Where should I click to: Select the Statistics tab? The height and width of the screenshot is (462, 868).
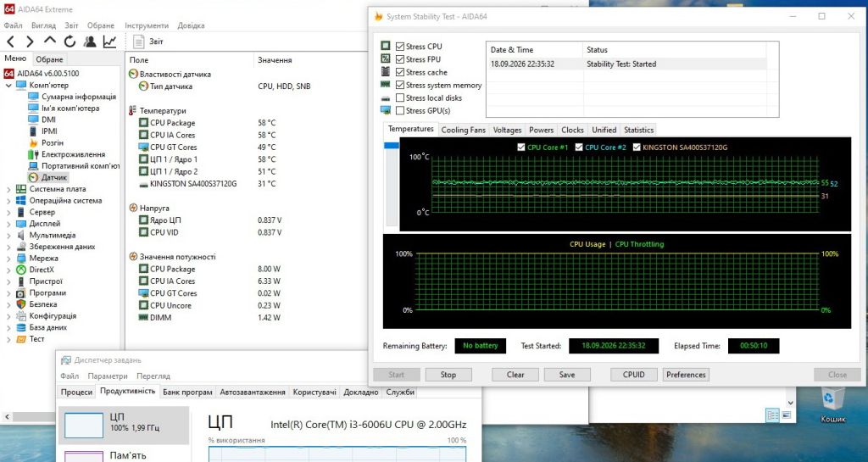pos(639,130)
